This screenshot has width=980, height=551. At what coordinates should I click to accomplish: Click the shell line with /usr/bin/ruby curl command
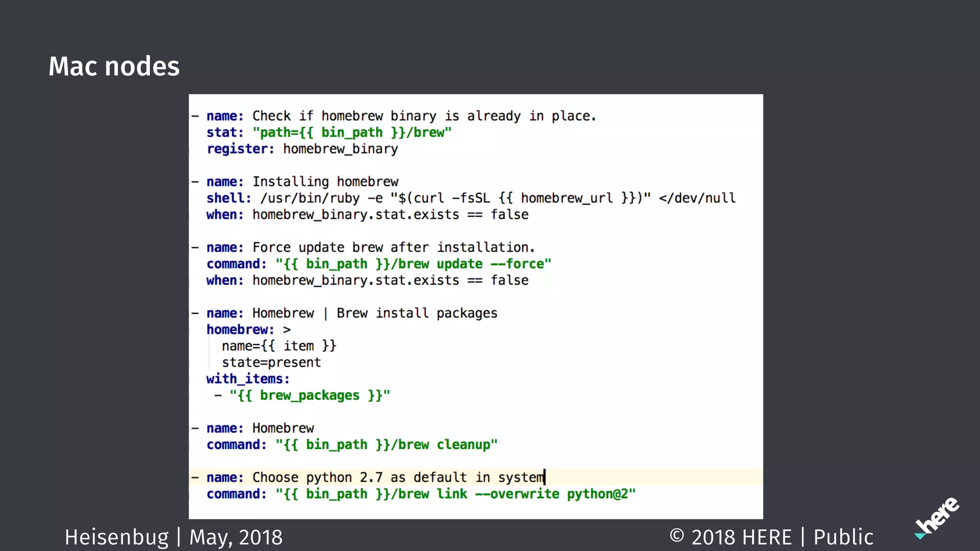(x=471, y=198)
